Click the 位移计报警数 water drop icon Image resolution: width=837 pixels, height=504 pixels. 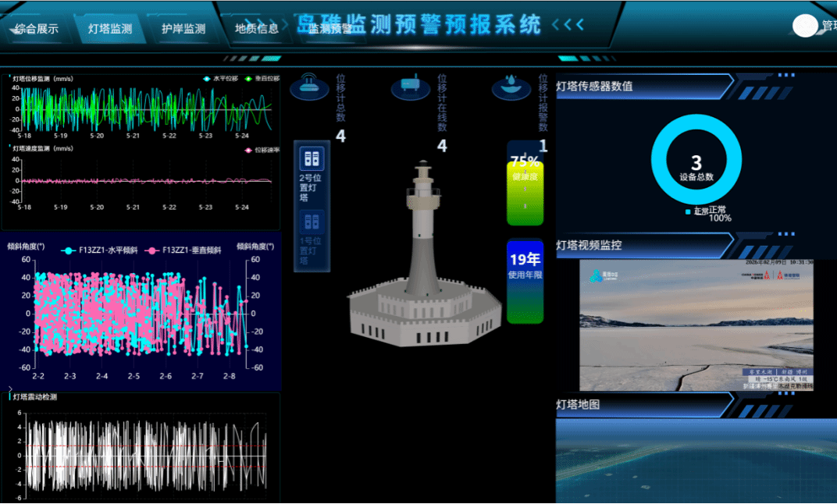click(x=511, y=86)
